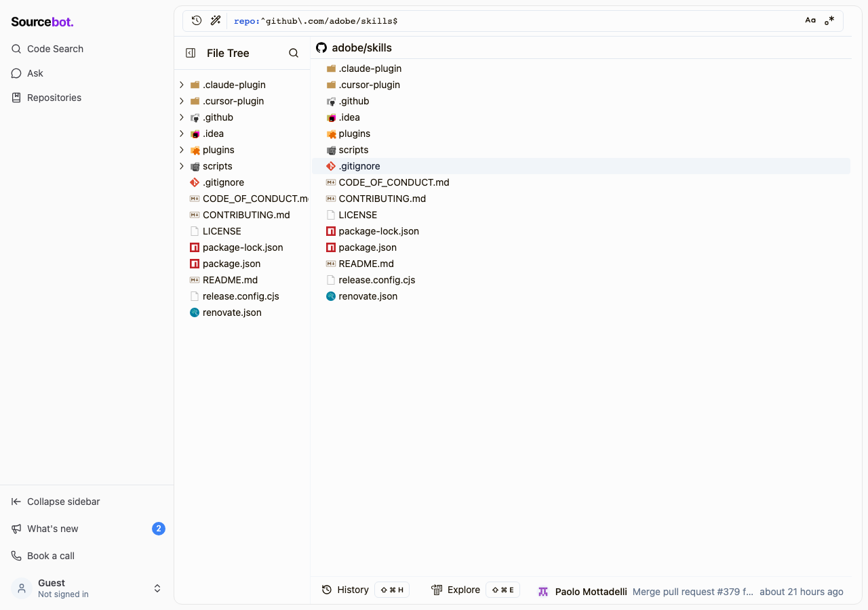Open package.json in the main file list
This screenshot has width=868, height=610.
[x=368, y=247]
